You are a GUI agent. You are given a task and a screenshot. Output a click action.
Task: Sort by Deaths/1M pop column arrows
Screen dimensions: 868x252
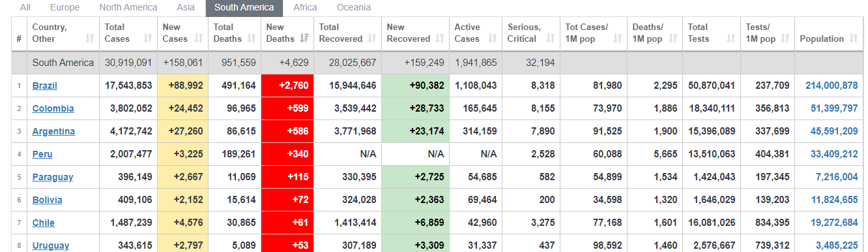tap(673, 39)
